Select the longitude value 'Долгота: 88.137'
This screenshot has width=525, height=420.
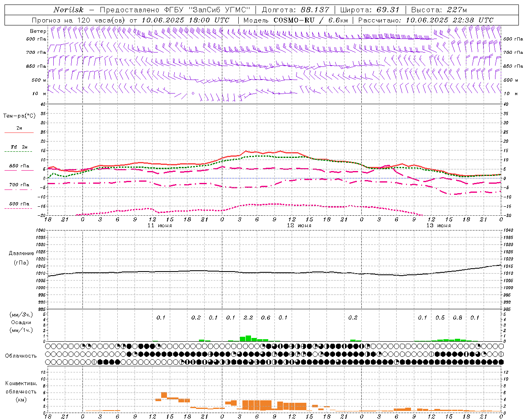[x=295, y=10]
